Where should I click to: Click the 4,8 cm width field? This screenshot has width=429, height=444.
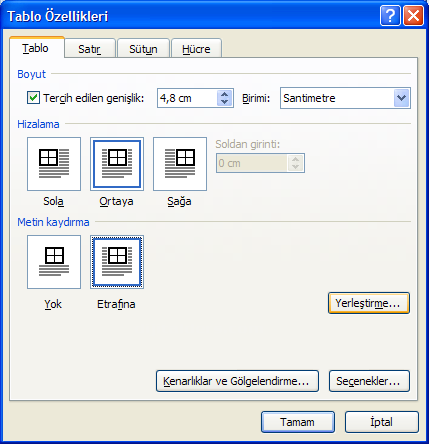click(188, 98)
